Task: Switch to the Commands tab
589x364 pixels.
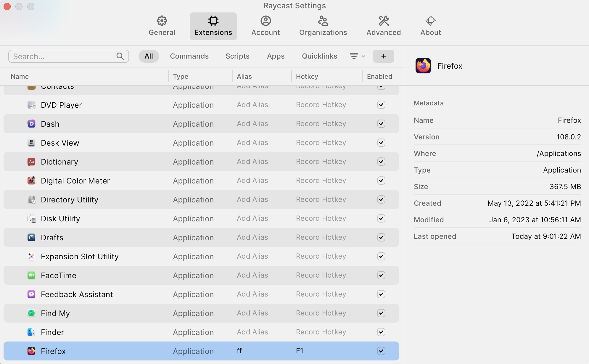Action: point(189,56)
